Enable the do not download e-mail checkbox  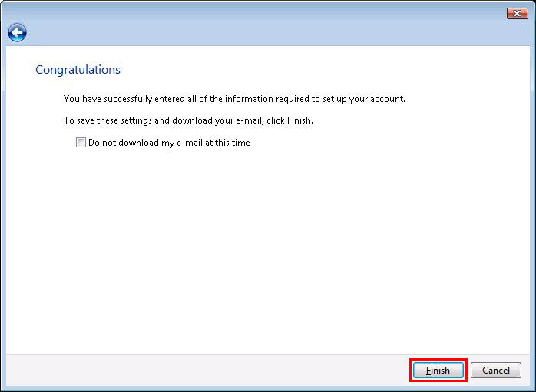(81, 143)
